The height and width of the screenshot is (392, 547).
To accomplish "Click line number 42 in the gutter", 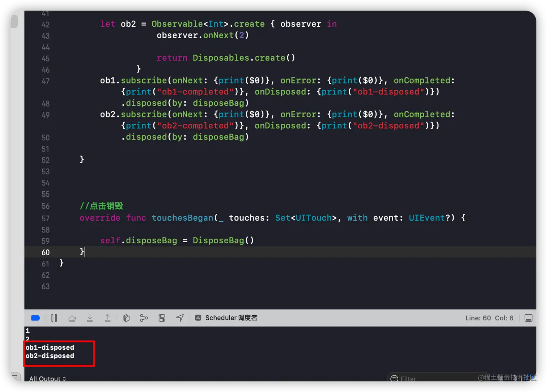I will (x=46, y=25).
